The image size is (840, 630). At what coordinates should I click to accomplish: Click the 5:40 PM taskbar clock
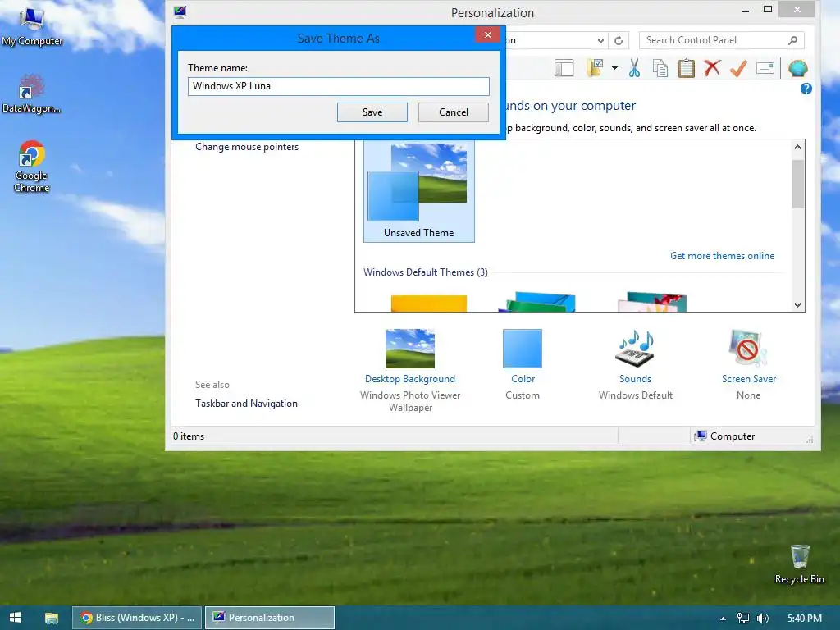(x=805, y=619)
